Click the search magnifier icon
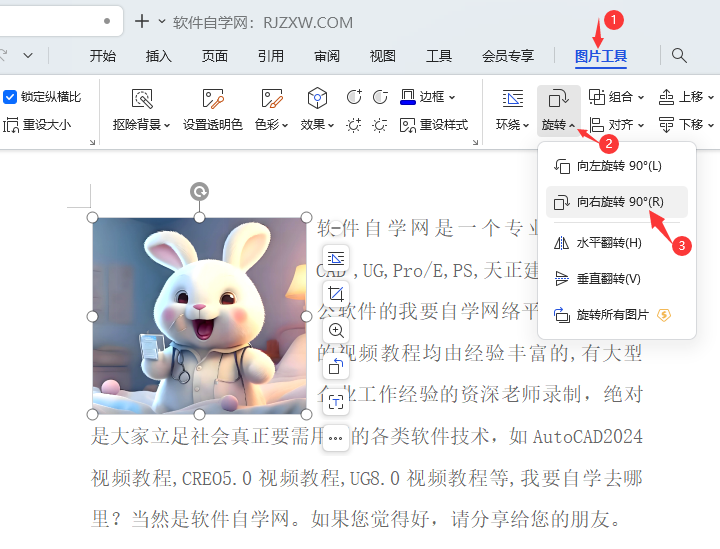The image size is (720, 549). (679, 56)
